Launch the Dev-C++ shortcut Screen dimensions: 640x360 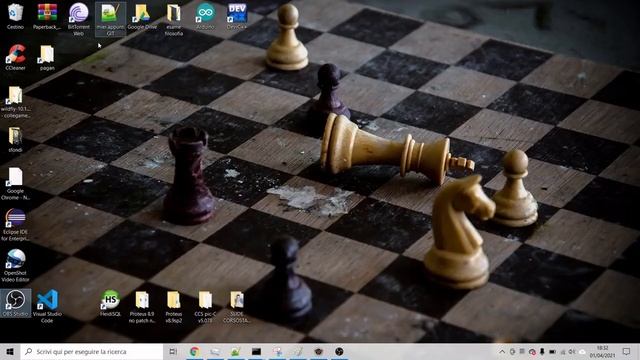click(x=237, y=16)
